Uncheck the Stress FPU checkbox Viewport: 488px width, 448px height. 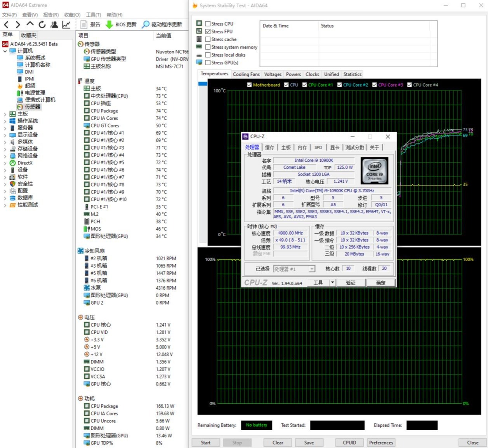pos(208,31)
